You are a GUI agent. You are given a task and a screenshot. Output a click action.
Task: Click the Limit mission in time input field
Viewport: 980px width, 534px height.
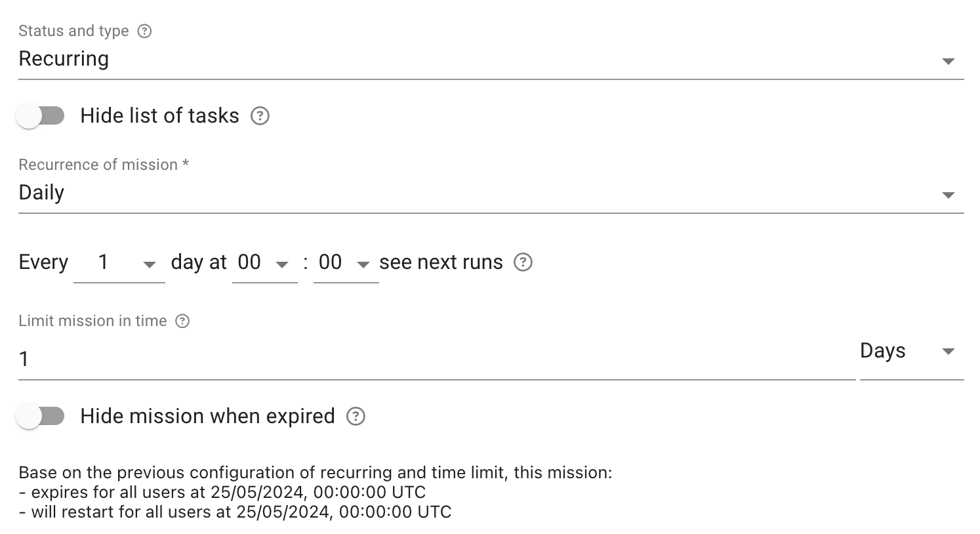pyautogui.click(x=437, y=359)
